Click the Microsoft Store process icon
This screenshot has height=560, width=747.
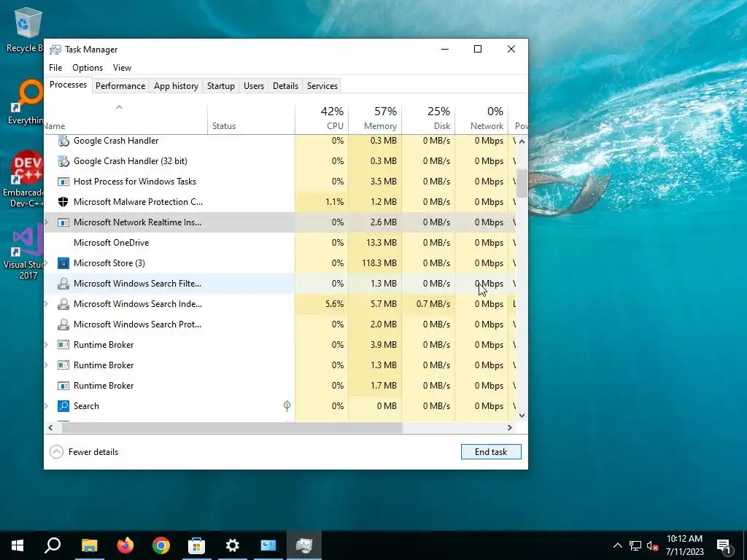(63, 262)
